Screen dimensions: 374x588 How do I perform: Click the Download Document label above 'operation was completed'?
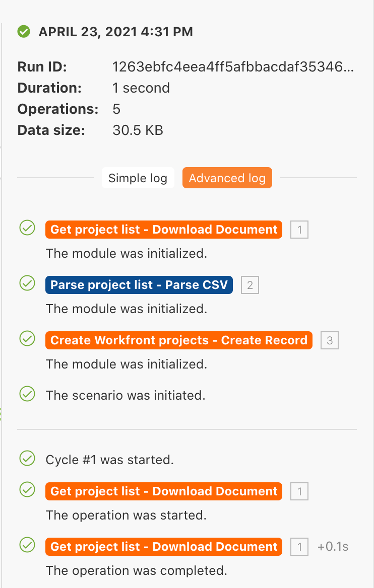click(x=164, y=547)
